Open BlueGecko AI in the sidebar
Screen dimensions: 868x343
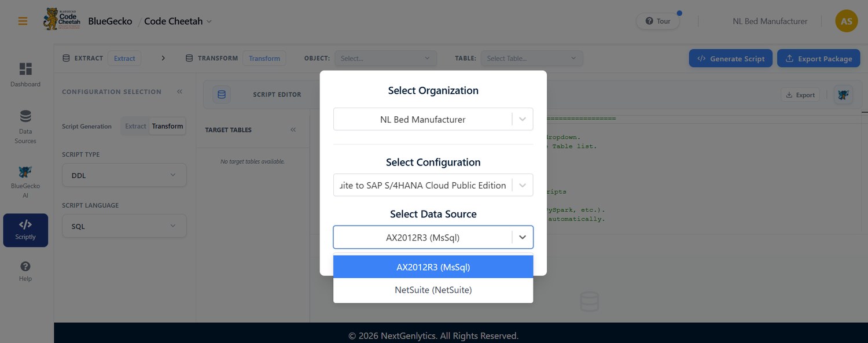(x=25, y=182)
